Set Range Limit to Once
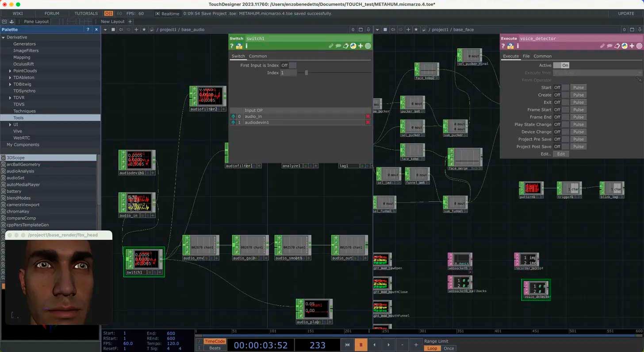The height and width of the screenshot is (352, 644). tap(448, 348)
